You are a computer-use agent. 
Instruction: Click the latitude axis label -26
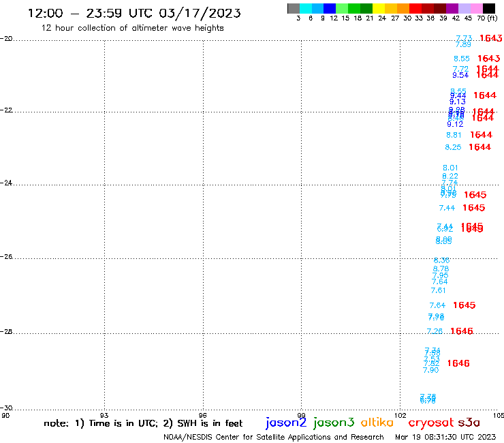(x=7, y=257)
